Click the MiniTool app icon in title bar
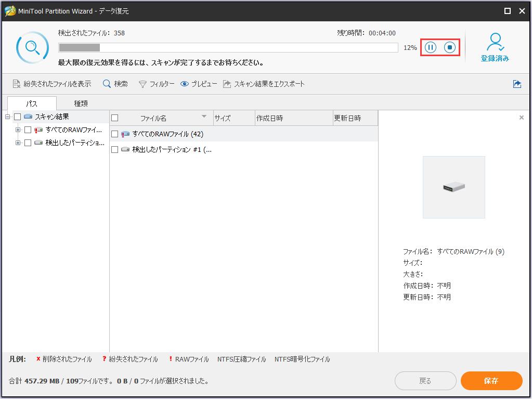This screenshot has width=532, height=399. (x=10, y=11)
